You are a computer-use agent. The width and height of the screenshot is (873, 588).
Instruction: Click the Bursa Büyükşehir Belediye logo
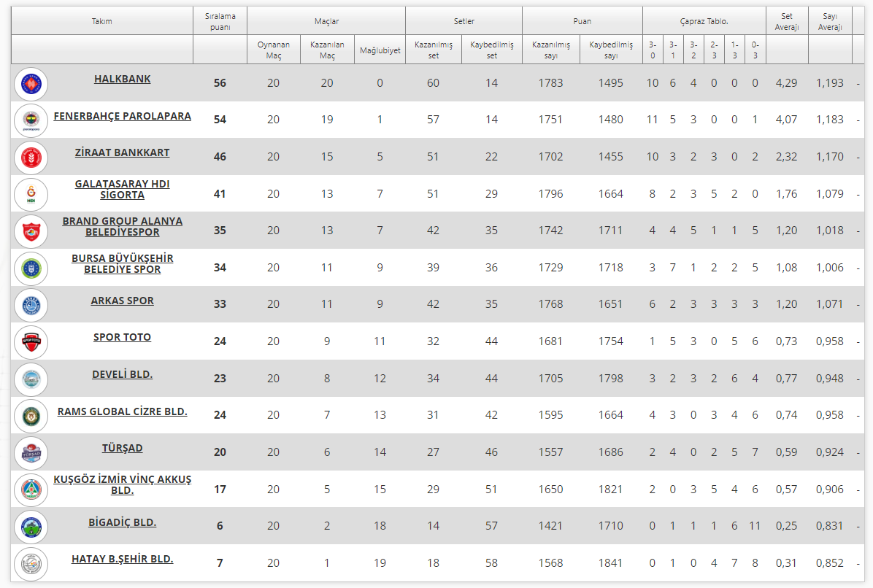31,268
